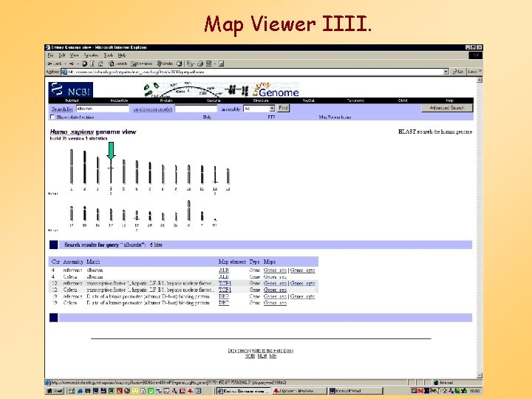Click the Search for text field containing albumin
The width and height of the screenshot is (532, 399).
(103, 109)
